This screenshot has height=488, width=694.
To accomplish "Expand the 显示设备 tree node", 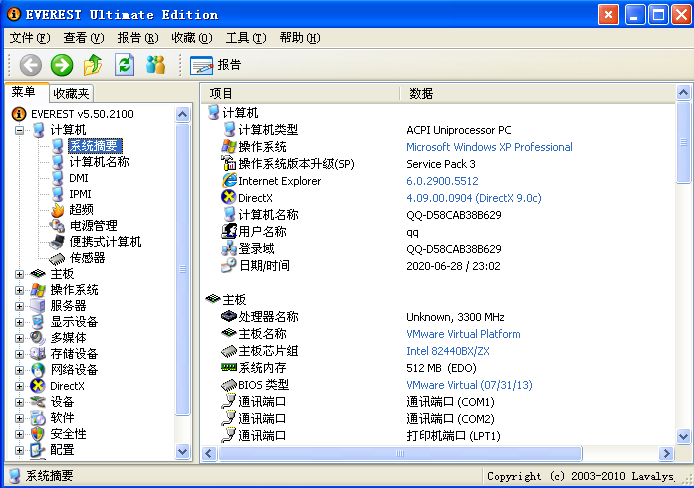I will click(19, 322).
